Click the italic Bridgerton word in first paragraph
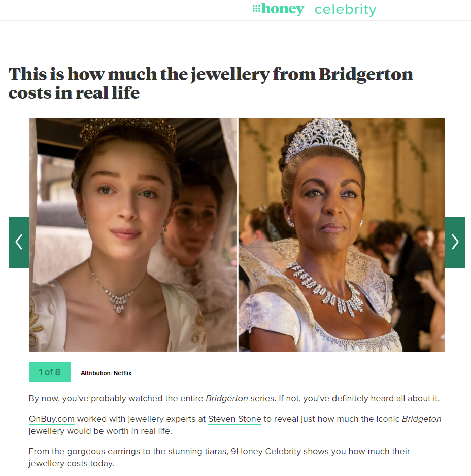Viewport: 471px width, 476px height. pos(227,398)
